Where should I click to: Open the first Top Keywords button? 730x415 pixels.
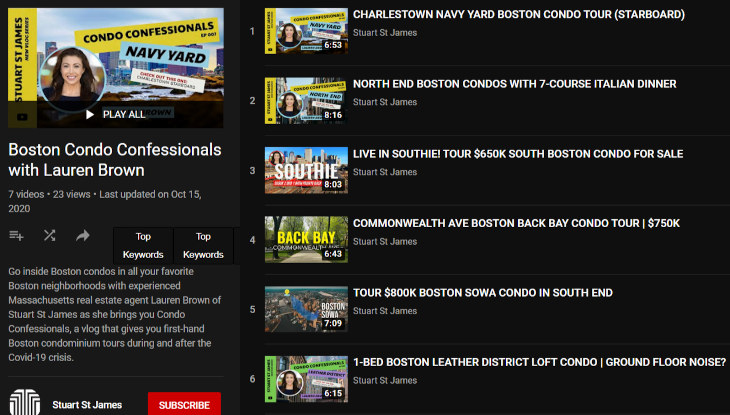click(143, 245)
